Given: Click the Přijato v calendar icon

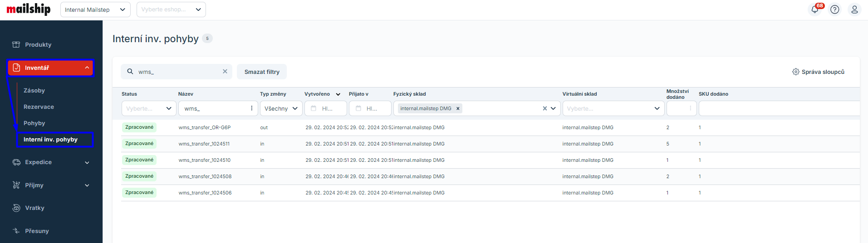Looking at the screenshot, I should tap(358, 108).
